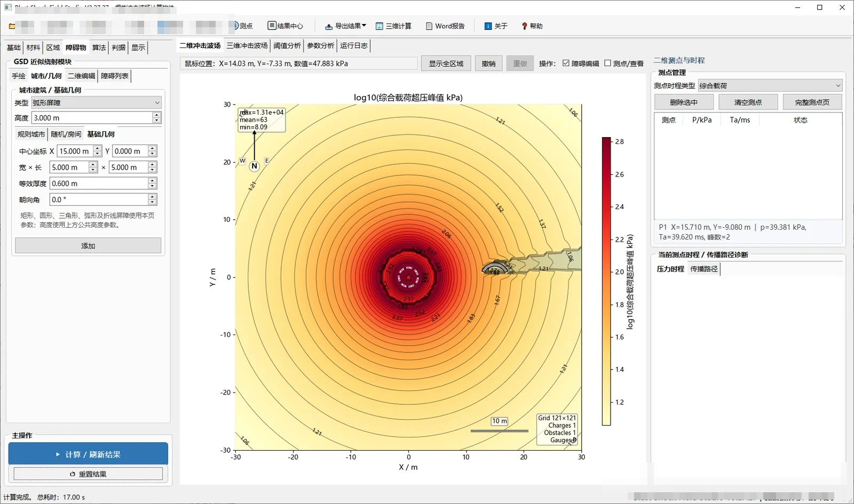Click the pressure colorbar scale beside the plot
Viewport: 854px width, 504px height.
coord(606,282)
